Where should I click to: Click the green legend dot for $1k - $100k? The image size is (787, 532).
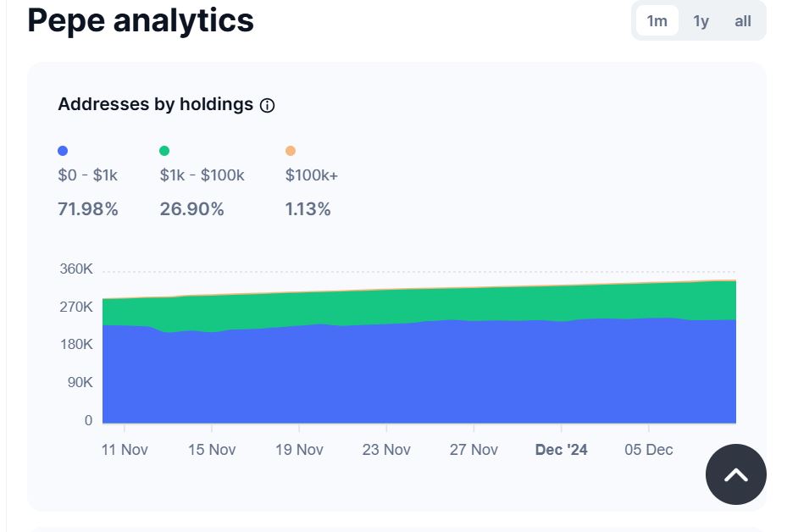coord(164,151)
